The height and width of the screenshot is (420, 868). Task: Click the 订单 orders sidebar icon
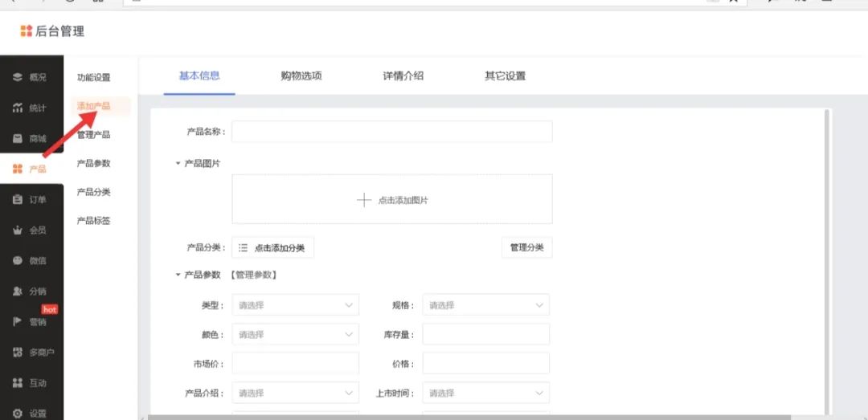pyautogui.click(x=17, y=200)
